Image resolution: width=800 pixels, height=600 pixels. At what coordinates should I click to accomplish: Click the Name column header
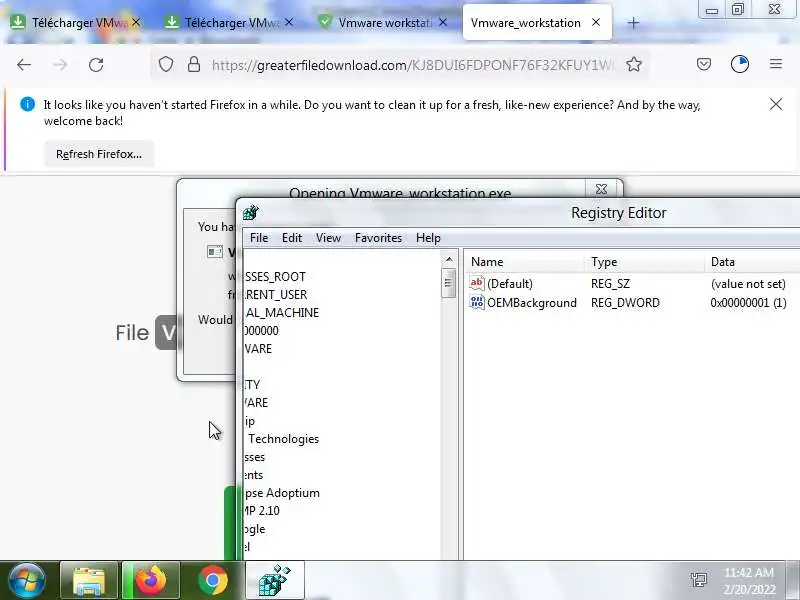pos(524,262)
